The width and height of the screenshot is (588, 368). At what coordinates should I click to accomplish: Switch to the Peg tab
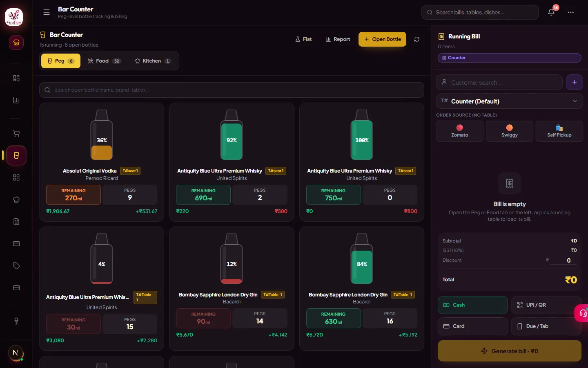click(61, 61)
